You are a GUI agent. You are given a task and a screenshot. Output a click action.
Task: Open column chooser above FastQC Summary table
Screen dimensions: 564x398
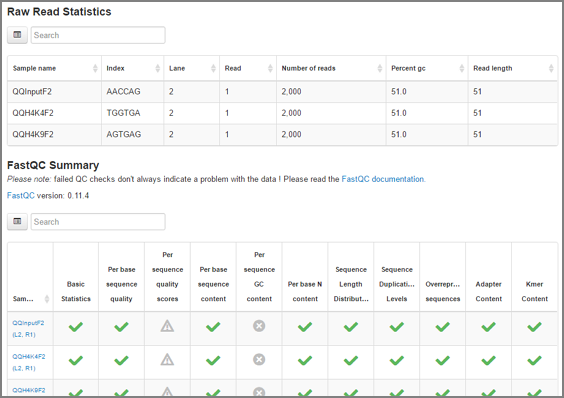pyautogui.click(x=17, y=221)
